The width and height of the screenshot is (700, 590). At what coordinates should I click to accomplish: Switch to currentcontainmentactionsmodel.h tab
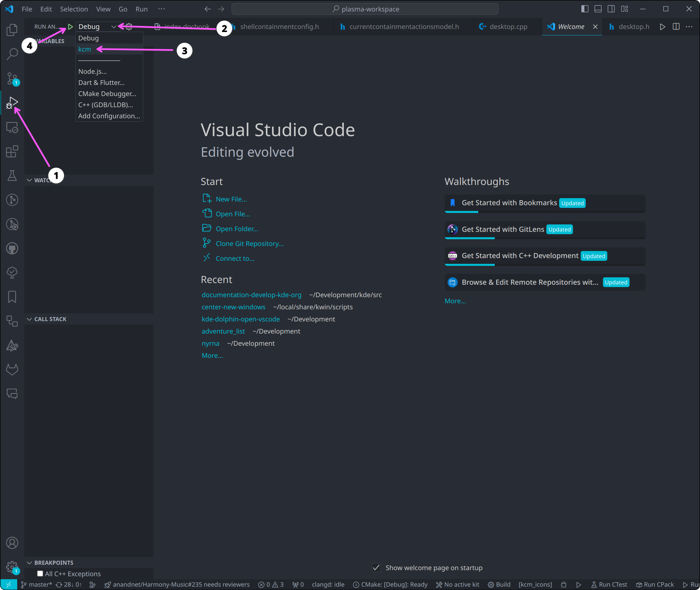404,27
